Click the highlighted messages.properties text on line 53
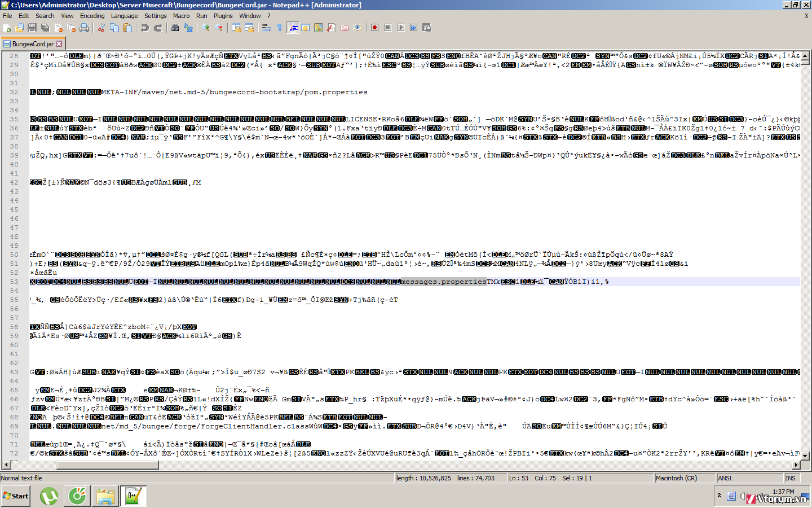Image resolution: width=812 pixels, height=508 pixels. coord(443,282)
